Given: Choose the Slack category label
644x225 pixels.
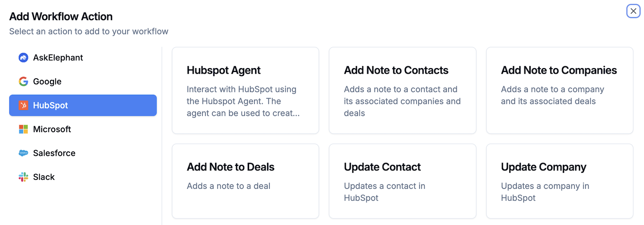Looking at the screenshot, I should coord(44,177).
